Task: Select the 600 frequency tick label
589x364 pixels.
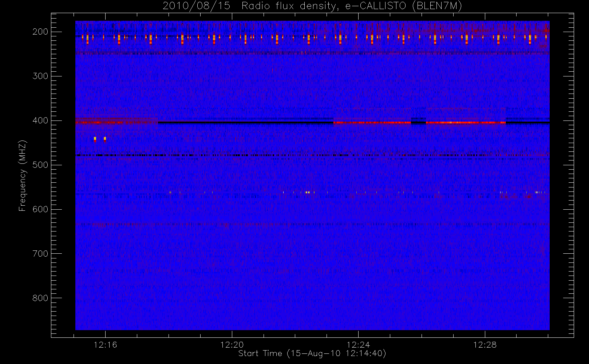Action: point(40,209)
